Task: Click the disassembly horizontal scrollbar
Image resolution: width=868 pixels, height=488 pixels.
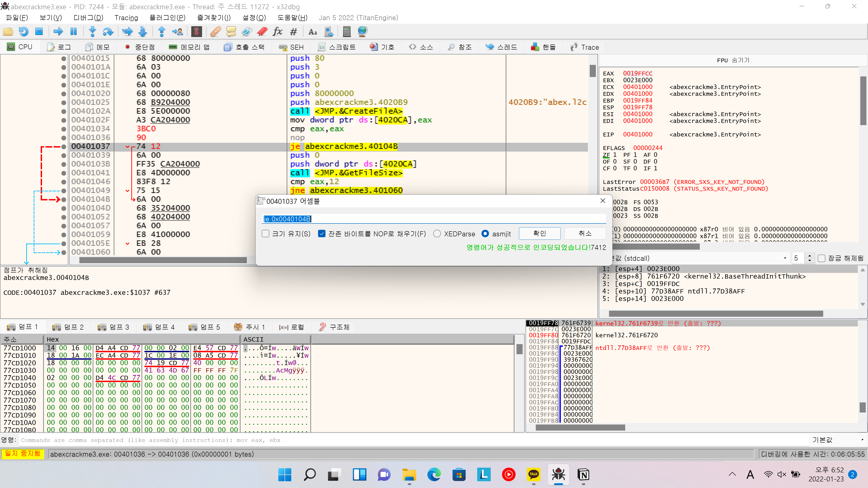Action: [x=163, y=260]
